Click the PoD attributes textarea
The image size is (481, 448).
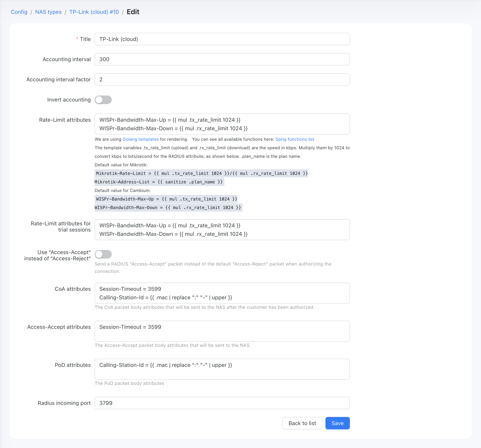222,369
